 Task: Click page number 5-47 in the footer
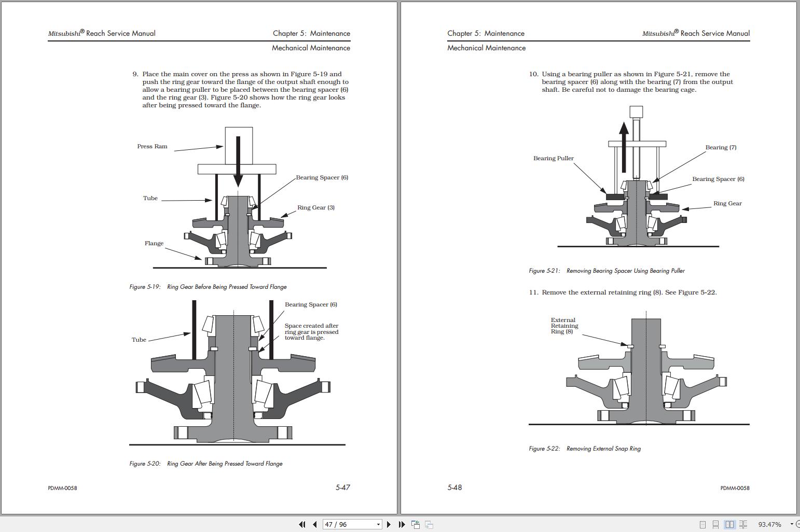[x=343, y=487]
